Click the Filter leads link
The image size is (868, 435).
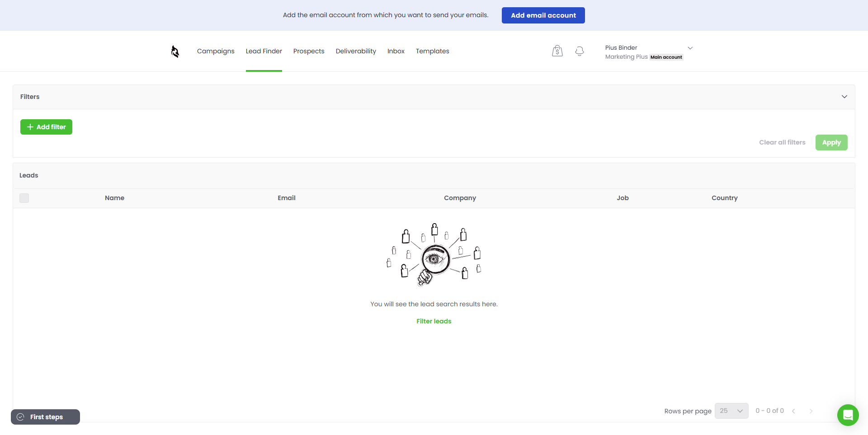(434, 321)
